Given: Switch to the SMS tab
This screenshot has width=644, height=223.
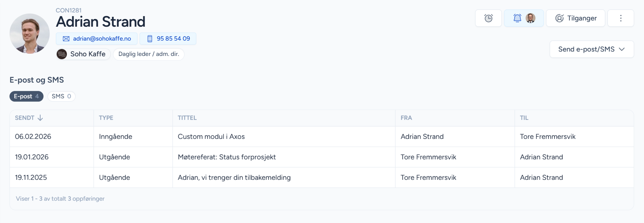Looking at the screenshot, I should pyautogui.click(x=61, y=96).
